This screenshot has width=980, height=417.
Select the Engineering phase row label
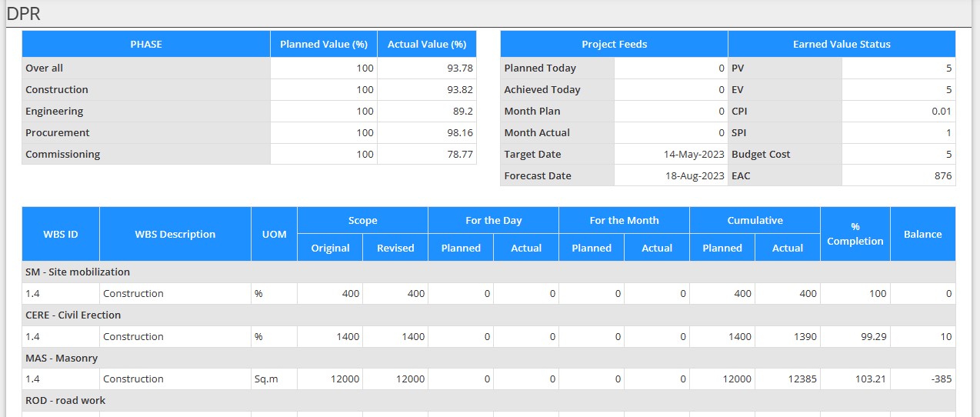tap(55, 112)
